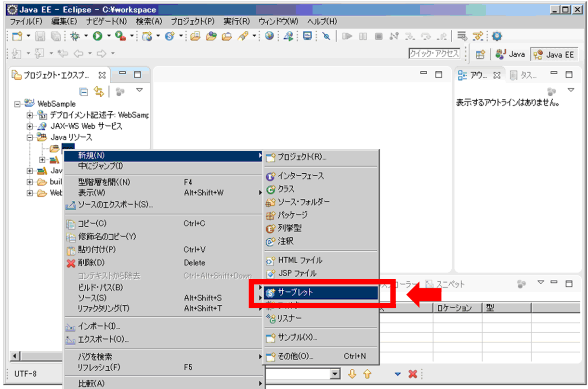Click Collapse All icon in Project Explorer
588x389 pixels.
[x=84, y=91]
